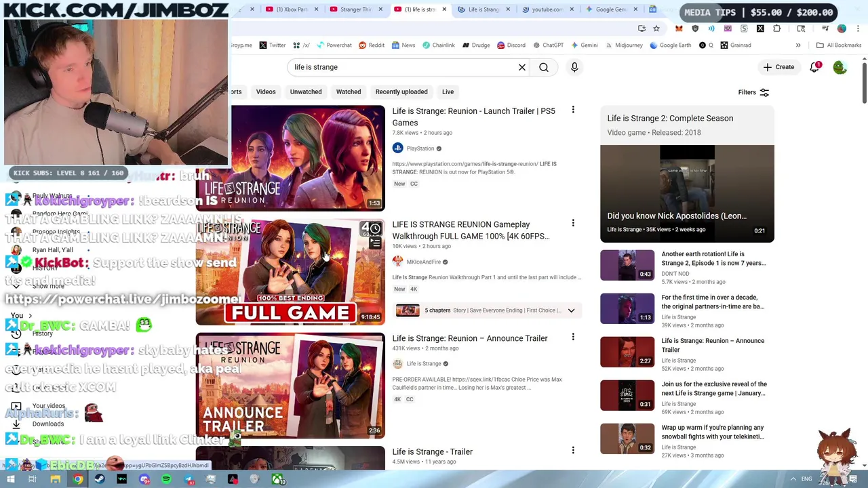Switch to the Stranger Things browser tab

pyautogui.click(x=355, y=9)
